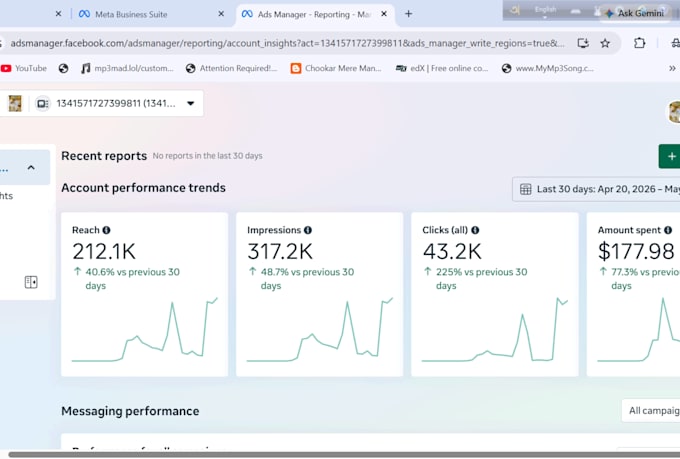
Task: Click the business profile thumbnail beside account selector
Action: click(x=15, y=103)
